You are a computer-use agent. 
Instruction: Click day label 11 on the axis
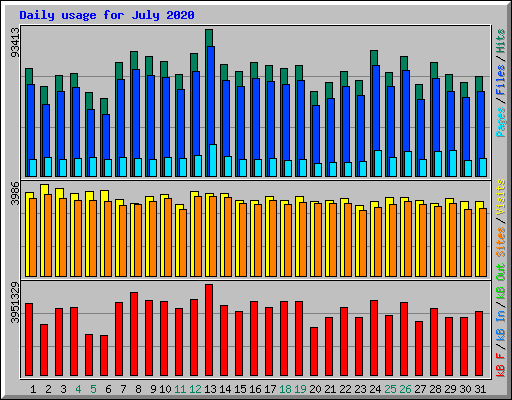tap(180, 389)
